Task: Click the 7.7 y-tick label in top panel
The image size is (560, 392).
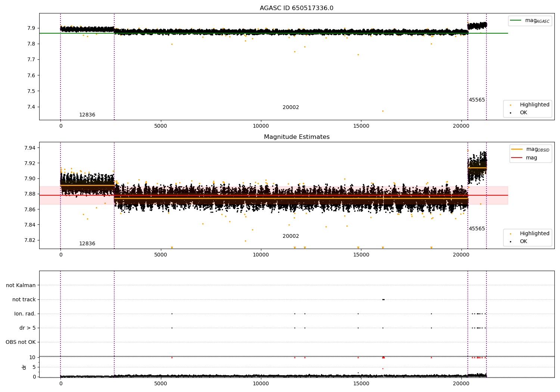Action: (32, 59)
